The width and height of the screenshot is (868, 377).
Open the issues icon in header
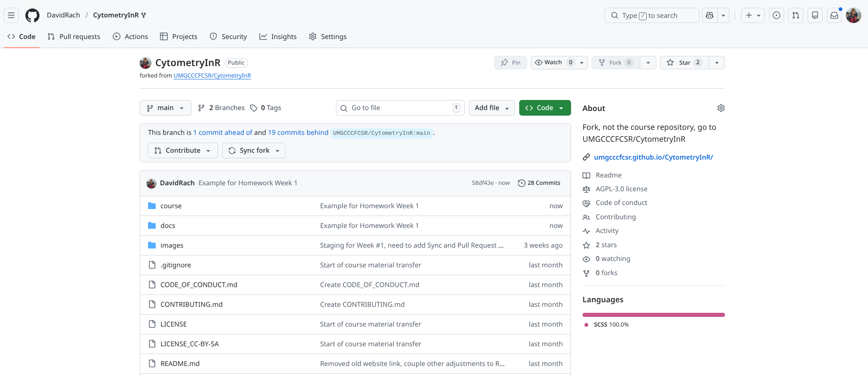click(x=776, y=15)
